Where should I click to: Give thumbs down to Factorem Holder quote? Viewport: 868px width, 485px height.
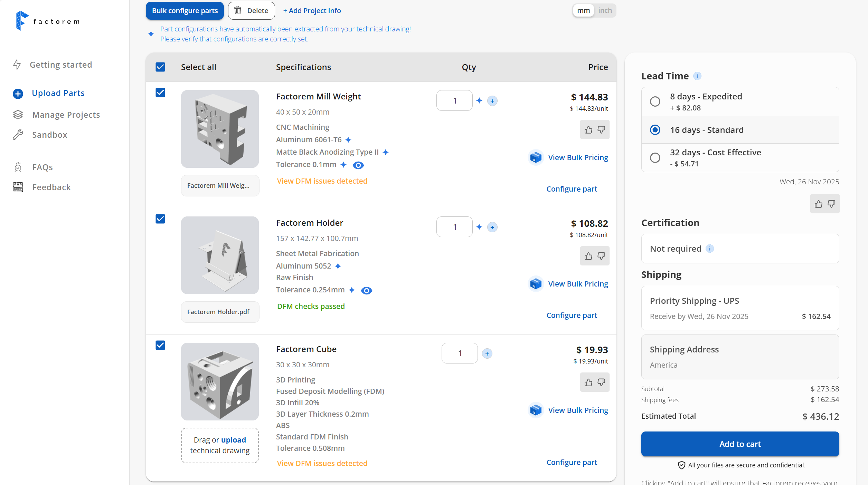click(601, 256)
